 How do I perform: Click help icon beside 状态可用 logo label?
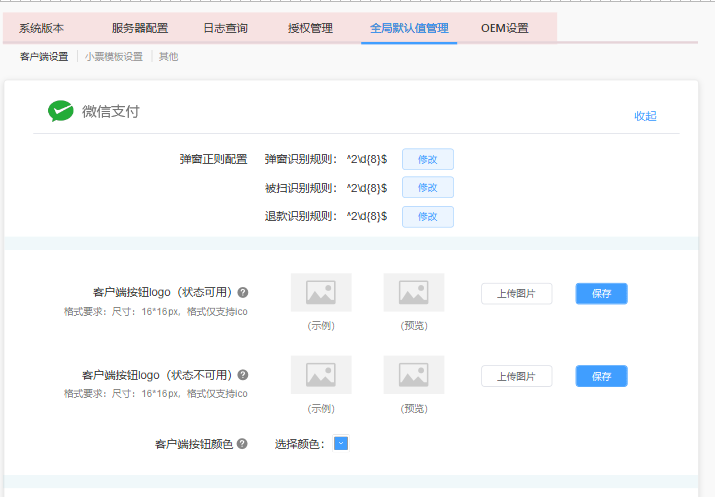point(243,292)
